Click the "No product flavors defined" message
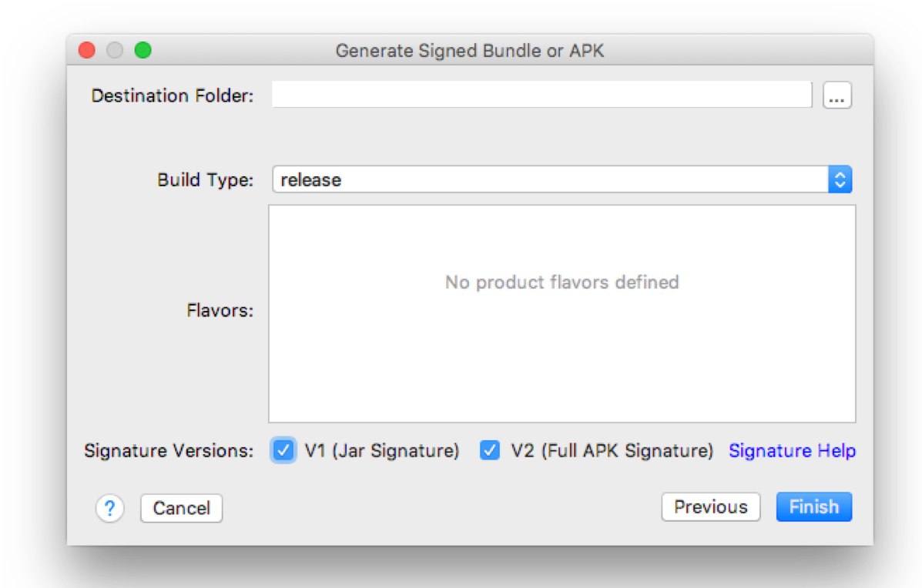Image resolution: width=922 pixels, height=588 pixels. 562,282
